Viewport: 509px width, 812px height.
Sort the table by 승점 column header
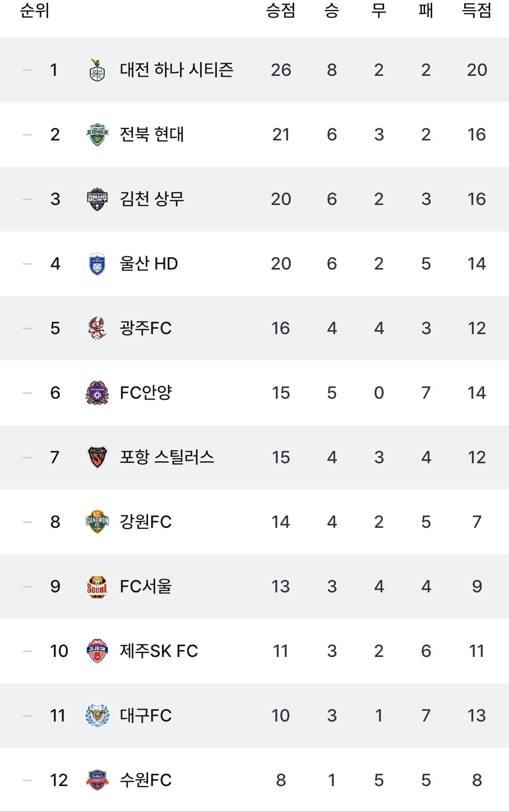tap(280, 10)
